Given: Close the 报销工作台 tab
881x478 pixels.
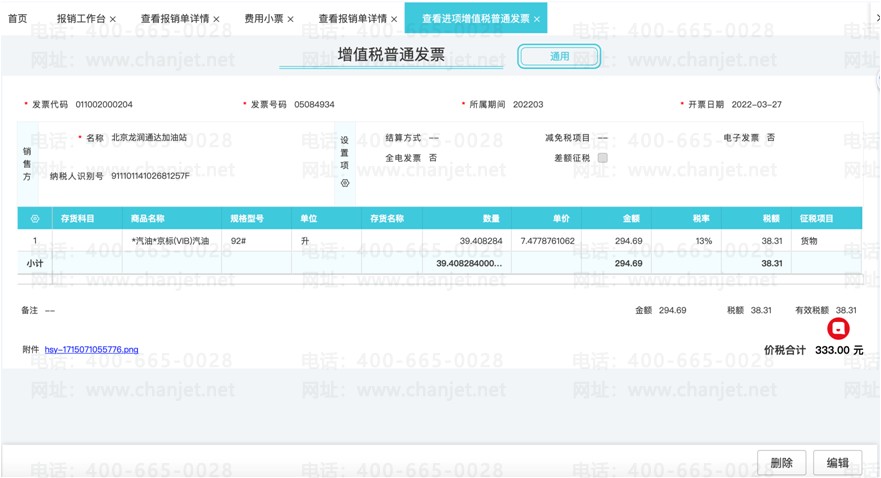Looking at the screenshot, I should click(x=112, y=19).
